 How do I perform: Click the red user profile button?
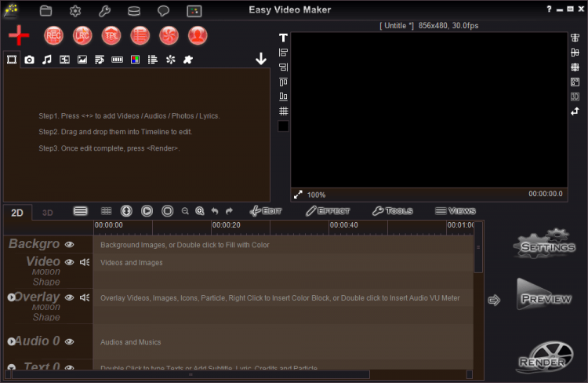[x=198, y=35]
